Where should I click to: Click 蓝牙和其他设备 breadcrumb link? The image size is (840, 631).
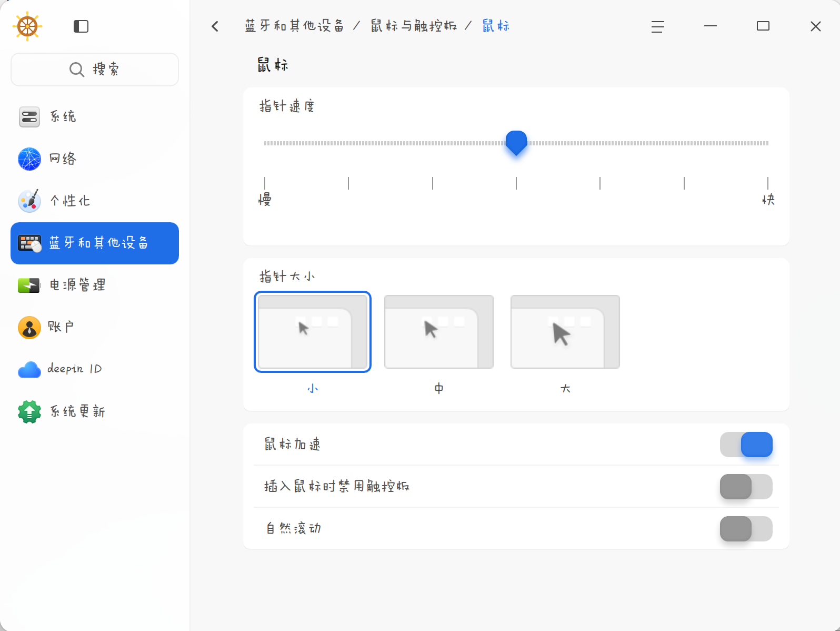tap(294, 26)
